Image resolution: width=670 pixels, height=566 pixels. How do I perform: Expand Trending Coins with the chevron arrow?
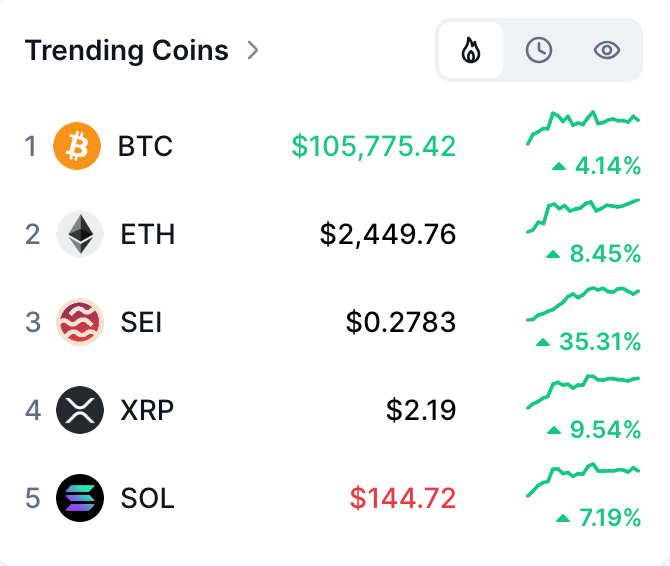click(x=253, y=50)
